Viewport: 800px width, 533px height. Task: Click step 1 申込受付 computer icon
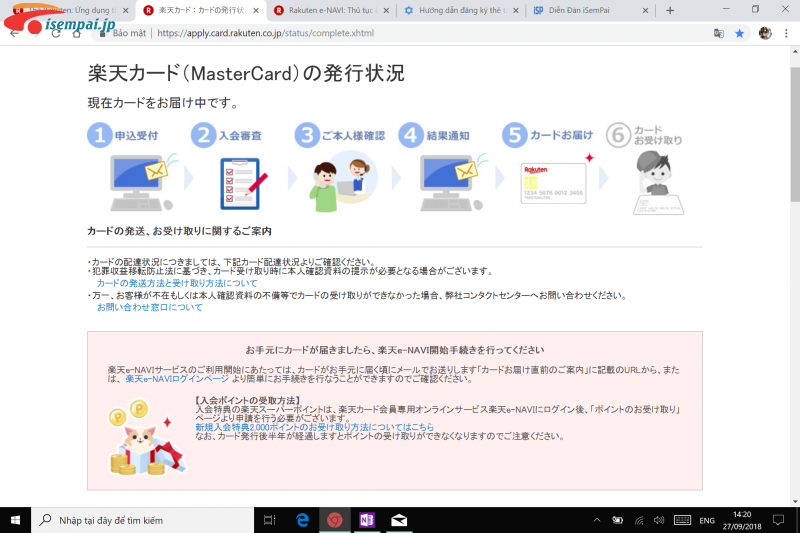tap(144, 182)
